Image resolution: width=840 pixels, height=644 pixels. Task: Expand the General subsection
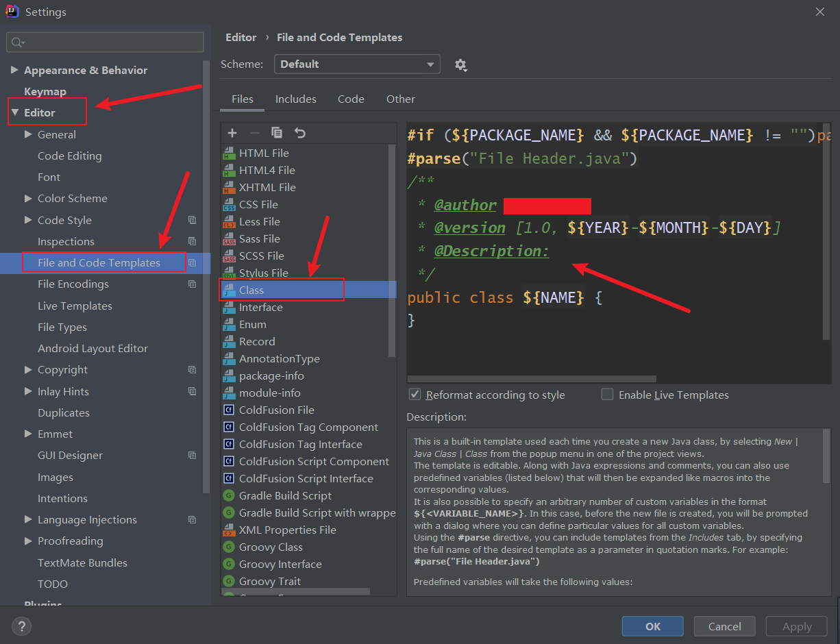click(28, 134)
